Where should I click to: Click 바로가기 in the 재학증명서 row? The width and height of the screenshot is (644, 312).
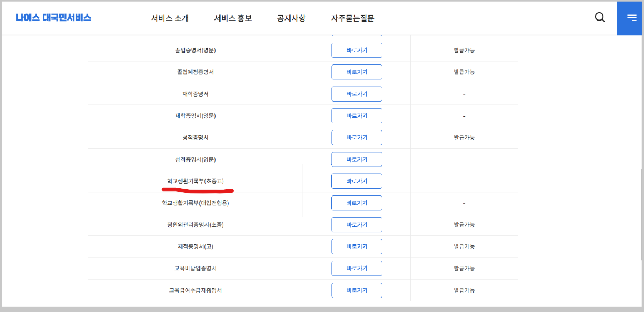click(357, 94)
